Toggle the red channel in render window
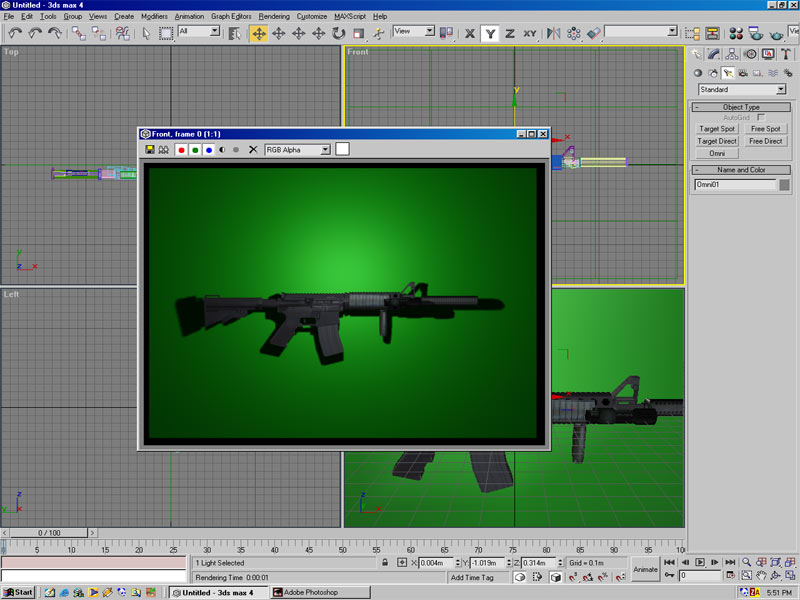The width and height of the screenshot is (800, 600). (x=181, y=149)
